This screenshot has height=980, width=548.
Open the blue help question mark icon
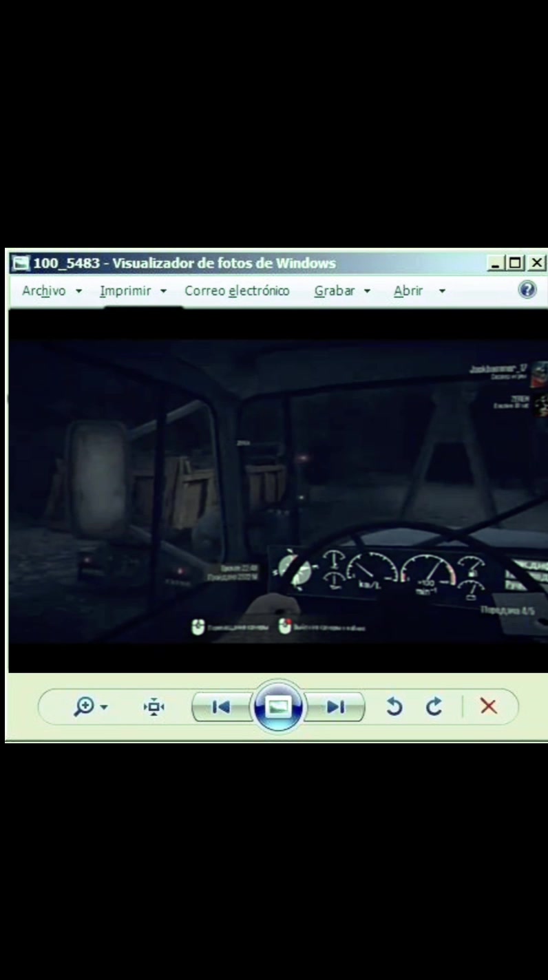[527, 290]
